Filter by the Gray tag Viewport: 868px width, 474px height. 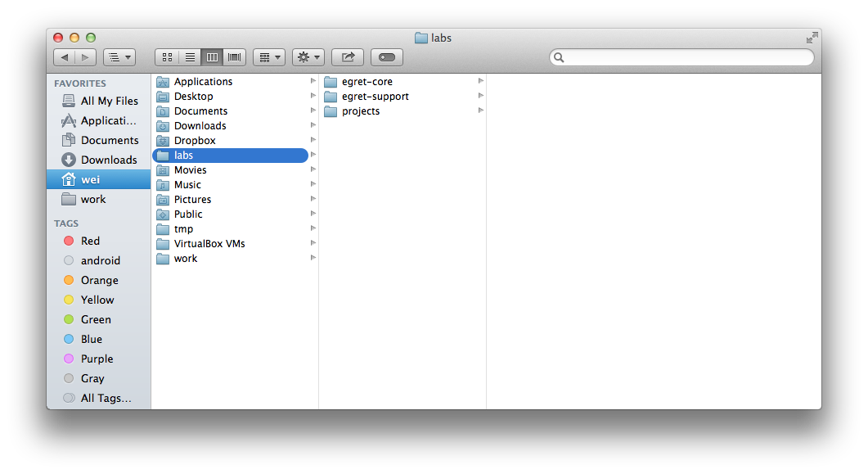click(x=100, y=379)
